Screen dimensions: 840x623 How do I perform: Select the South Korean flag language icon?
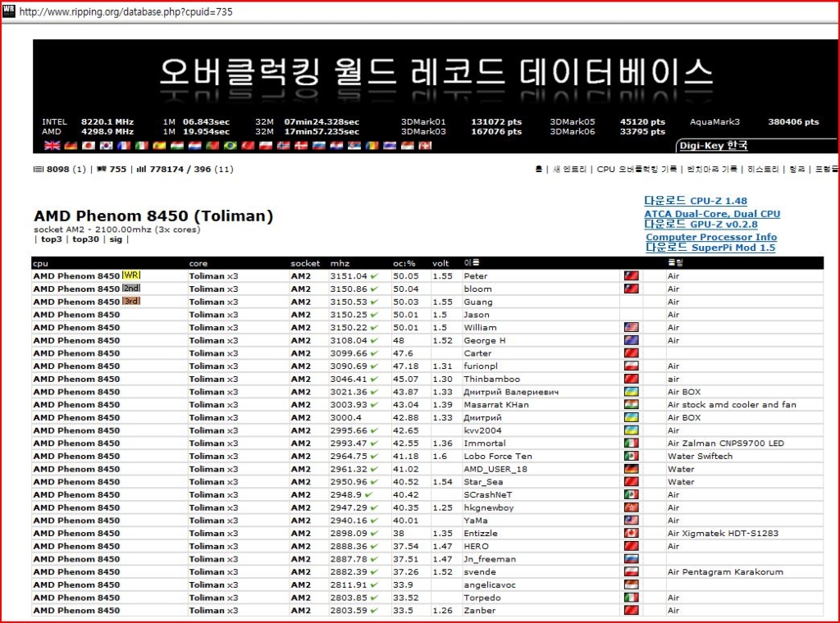pyautogui.click(x=107, y=146)
